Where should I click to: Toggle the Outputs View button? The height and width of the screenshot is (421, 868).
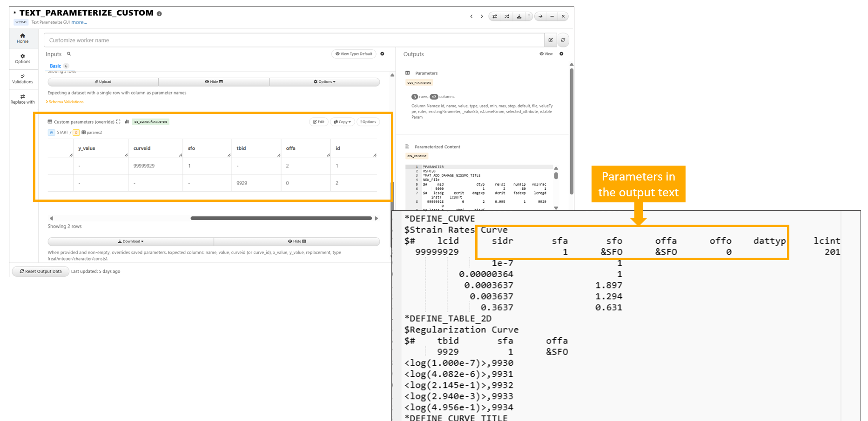(546, 54)
